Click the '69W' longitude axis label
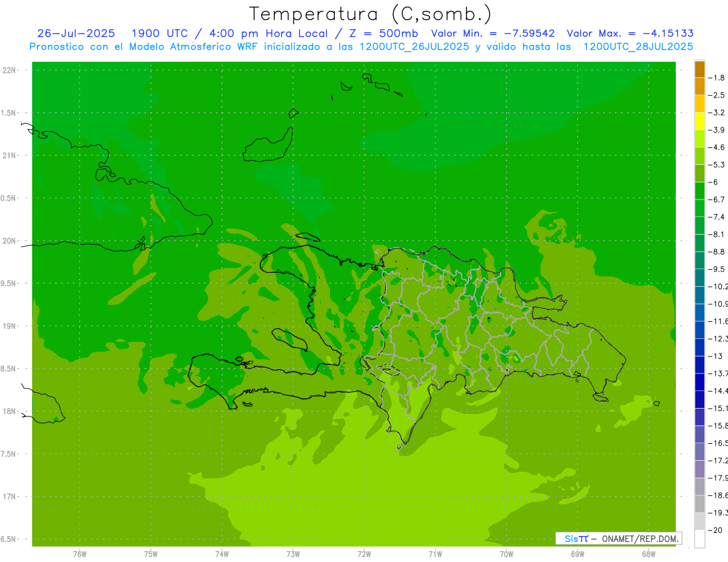Image resolution: width=728 pixels, height=562 pixels. click(578, 554)
